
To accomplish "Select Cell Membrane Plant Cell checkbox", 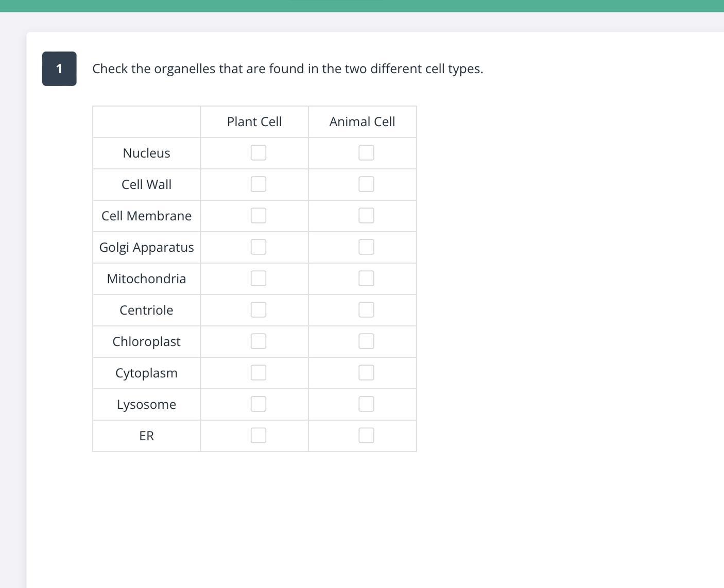I will click(x=258, y=216).
